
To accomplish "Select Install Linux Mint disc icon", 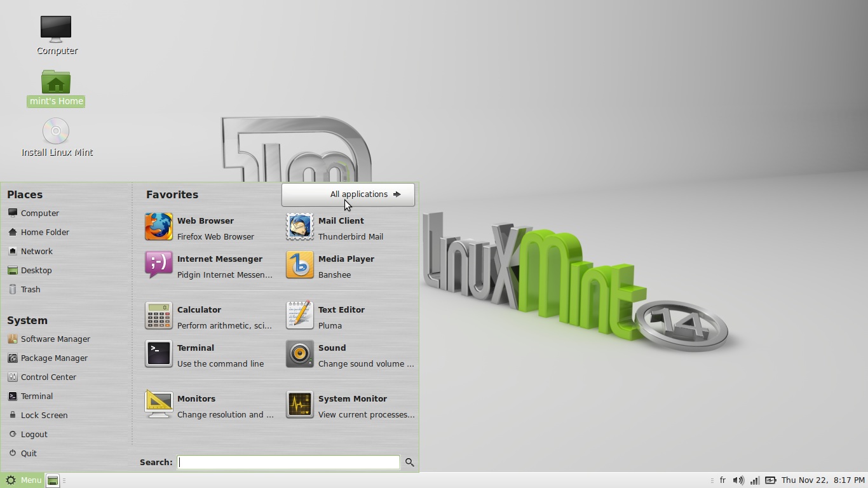I will click(56, 132).
